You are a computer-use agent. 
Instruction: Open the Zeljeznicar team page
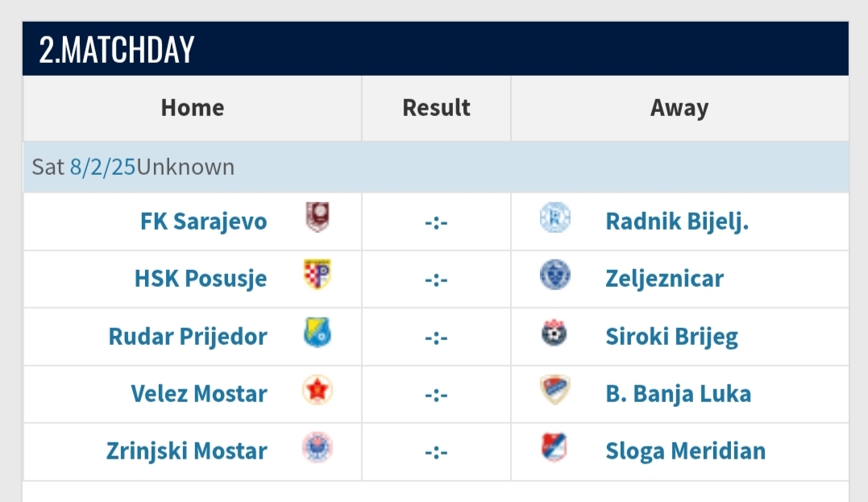click(664, 279)
